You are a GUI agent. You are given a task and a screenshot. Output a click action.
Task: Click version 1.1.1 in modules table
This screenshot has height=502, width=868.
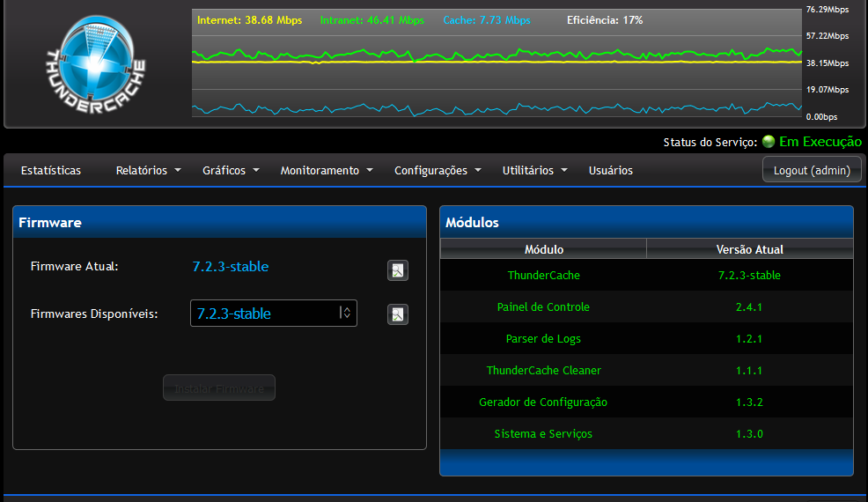point(749,370)
